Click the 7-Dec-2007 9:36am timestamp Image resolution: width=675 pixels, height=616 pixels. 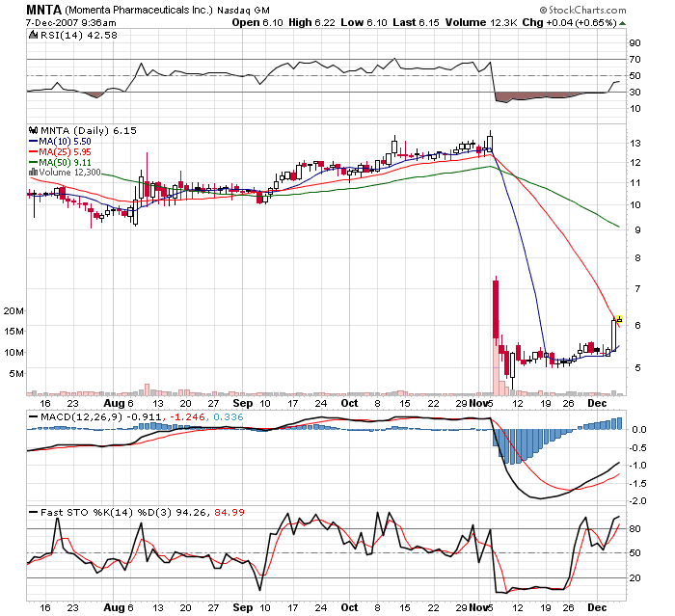click(x=71, y=23)
